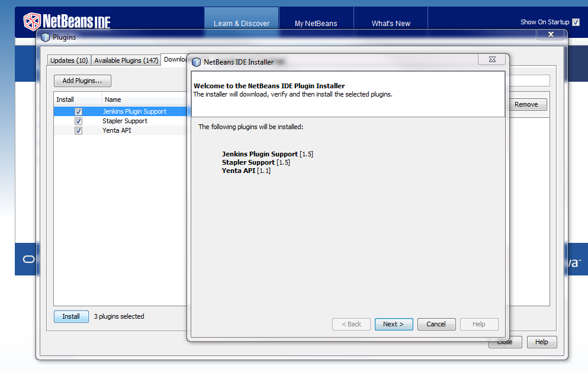
Task: Click the NetBeans IDE logo
Action: (x=67, y=21)
